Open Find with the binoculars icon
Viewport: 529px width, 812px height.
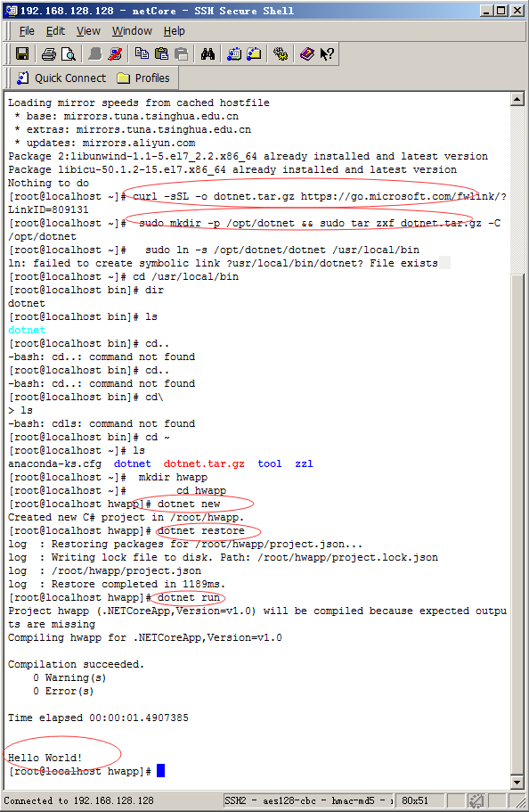tap(208, 53)
